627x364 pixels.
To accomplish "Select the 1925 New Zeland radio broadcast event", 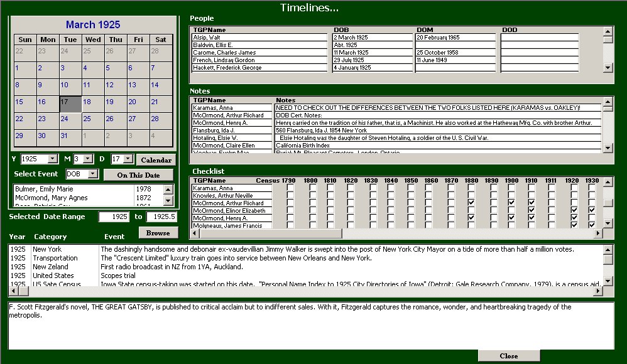I will tap(305, 267).
